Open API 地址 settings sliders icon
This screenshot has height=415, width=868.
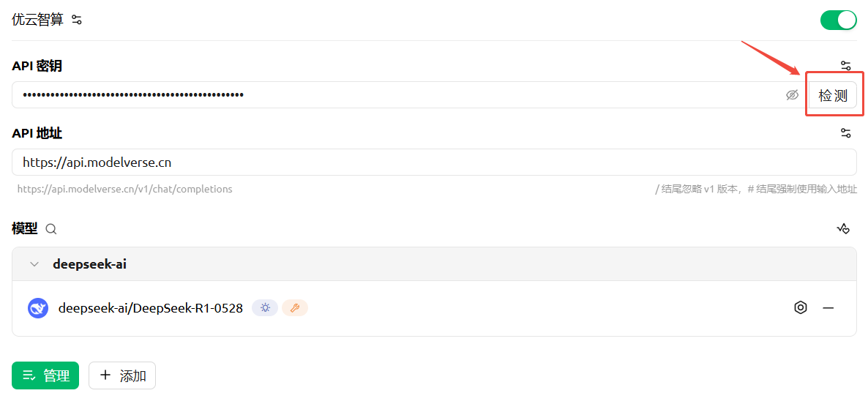click(845, 132)
